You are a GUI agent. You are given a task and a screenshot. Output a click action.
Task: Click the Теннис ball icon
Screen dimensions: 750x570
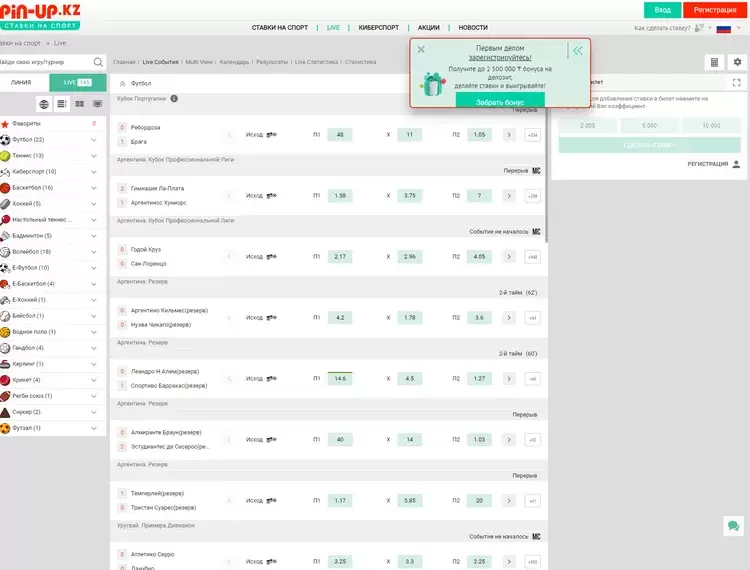point(5,156)
